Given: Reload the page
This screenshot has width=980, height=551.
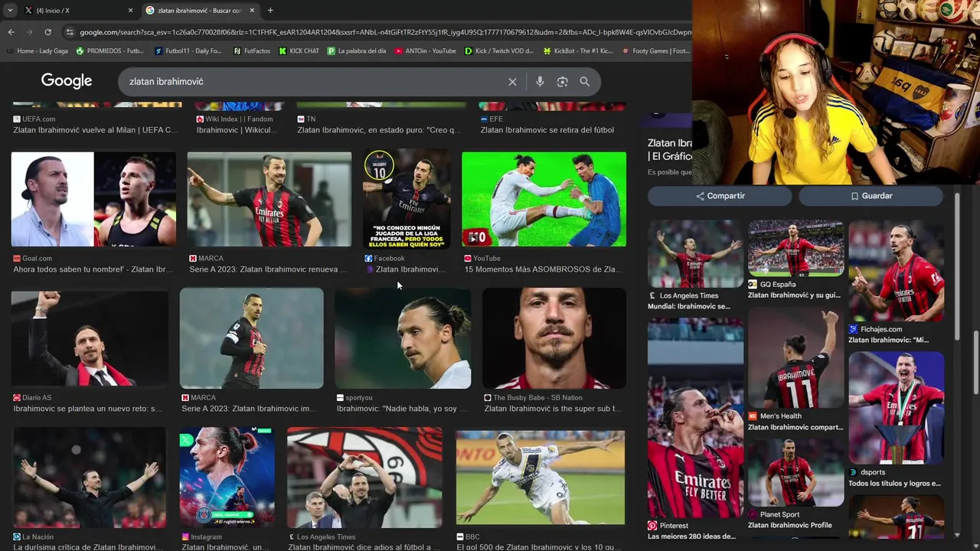Looking at the screenshot, I should coord(47,32).
